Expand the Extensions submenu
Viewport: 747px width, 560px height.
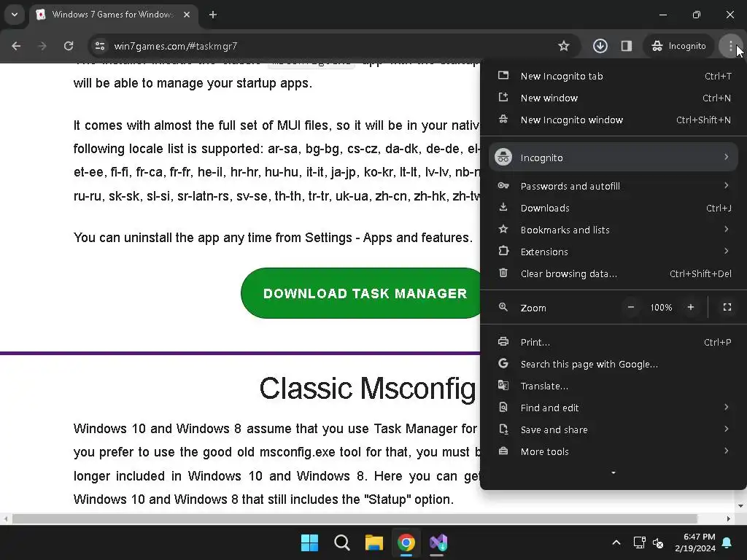click(x=614, y=252)
